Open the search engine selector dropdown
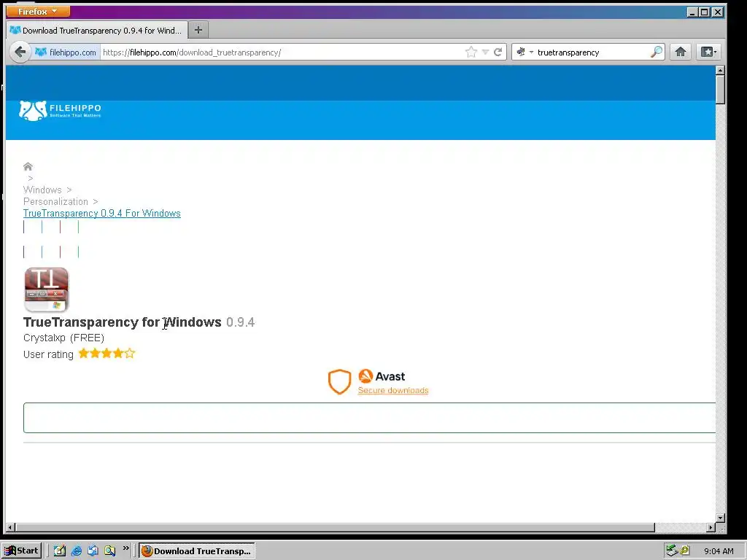The width and height of the screenshot is (747, 560). (525, 52)
